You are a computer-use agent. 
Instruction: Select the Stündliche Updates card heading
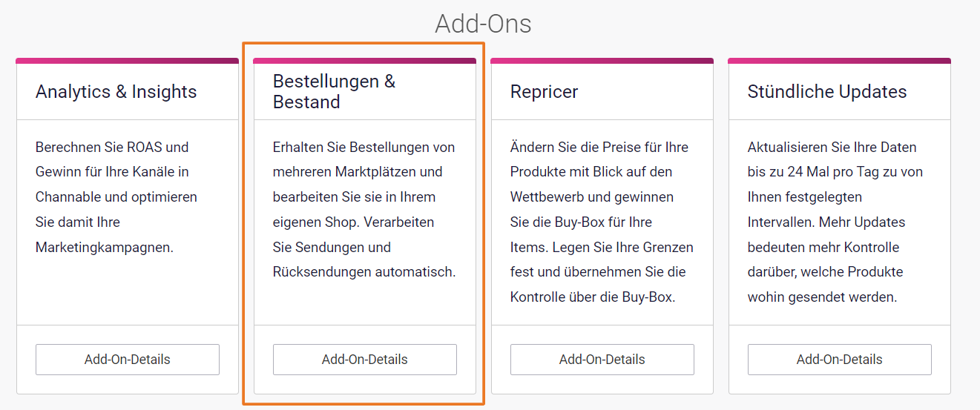pos(827,92)
